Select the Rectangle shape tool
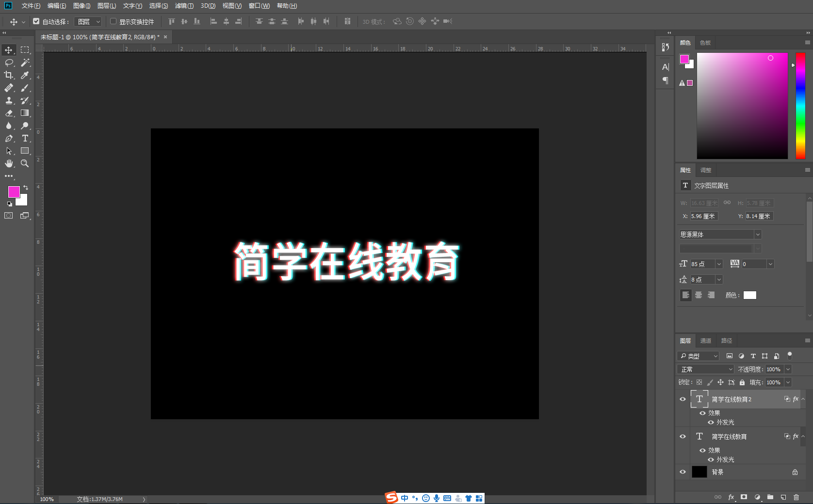Viewport: 813px width, 504px height. 25,151
